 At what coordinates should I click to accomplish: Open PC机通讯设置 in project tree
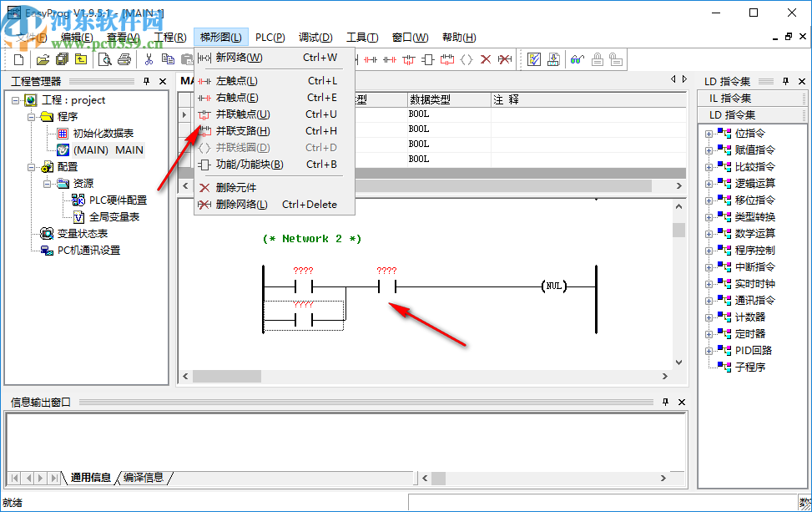[88, 251]
